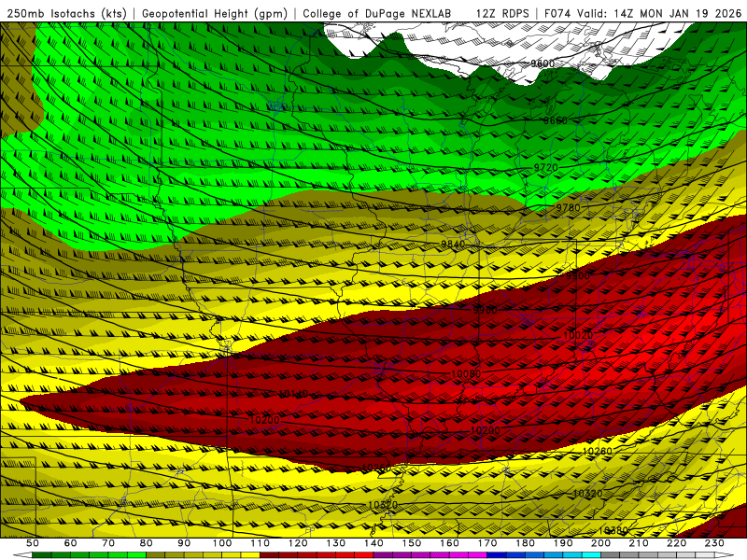Click the 50 value on the color scale

(x=33, y=543)
